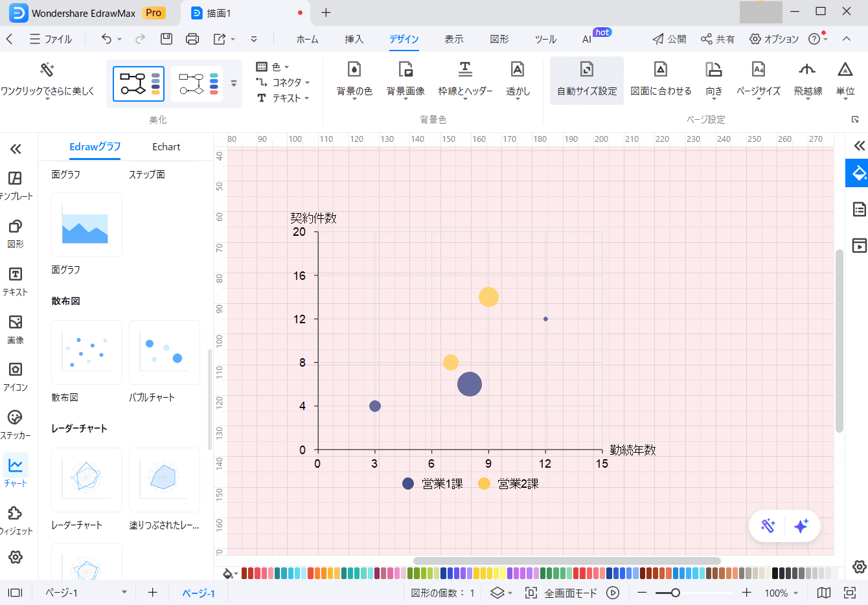Click the 共有 share button

pyautogui.click(x=718, y=39)
